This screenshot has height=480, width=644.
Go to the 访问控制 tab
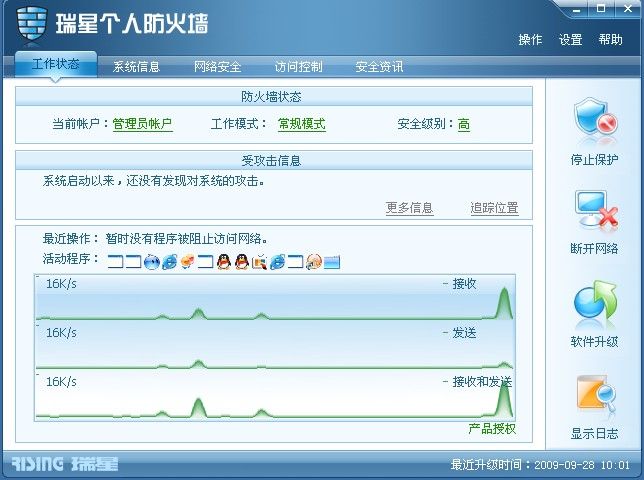299,67
